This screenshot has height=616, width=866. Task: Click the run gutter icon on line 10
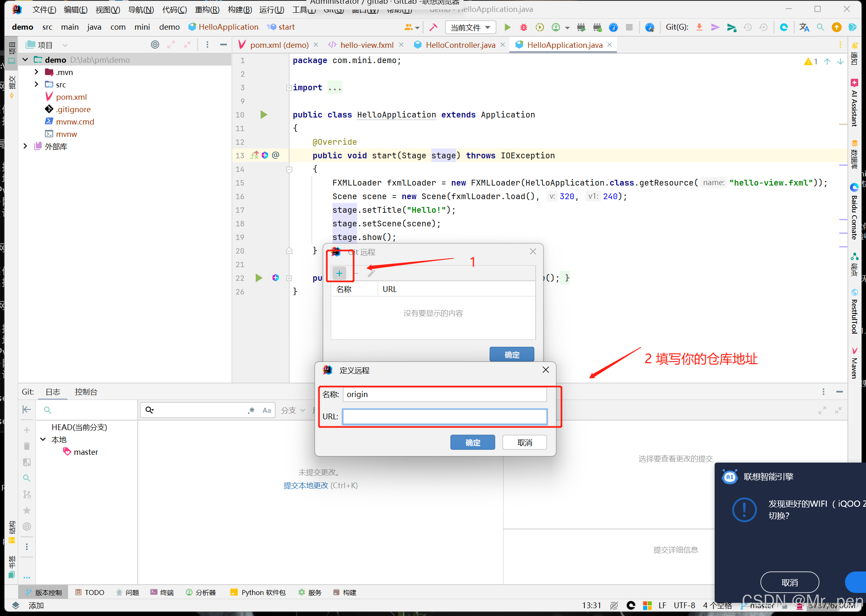click(x=264, y=115)
